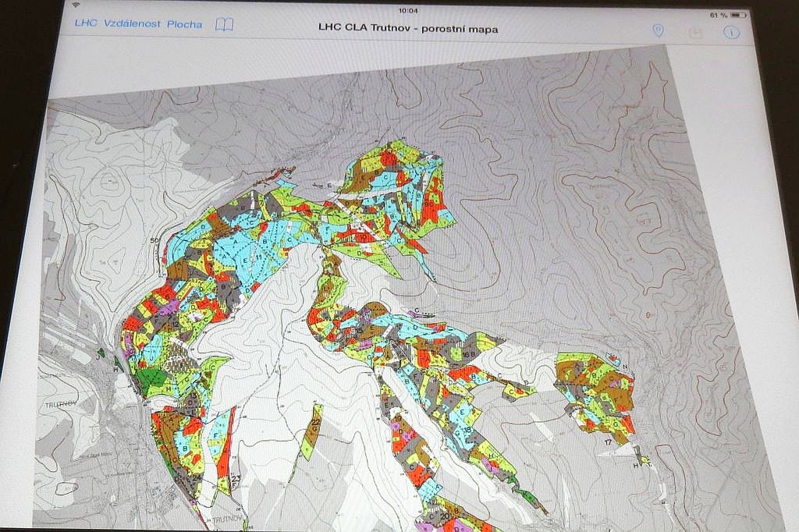Tap the greyed-out save icon beside the pin
799x532 pixels.
[694, 32]
